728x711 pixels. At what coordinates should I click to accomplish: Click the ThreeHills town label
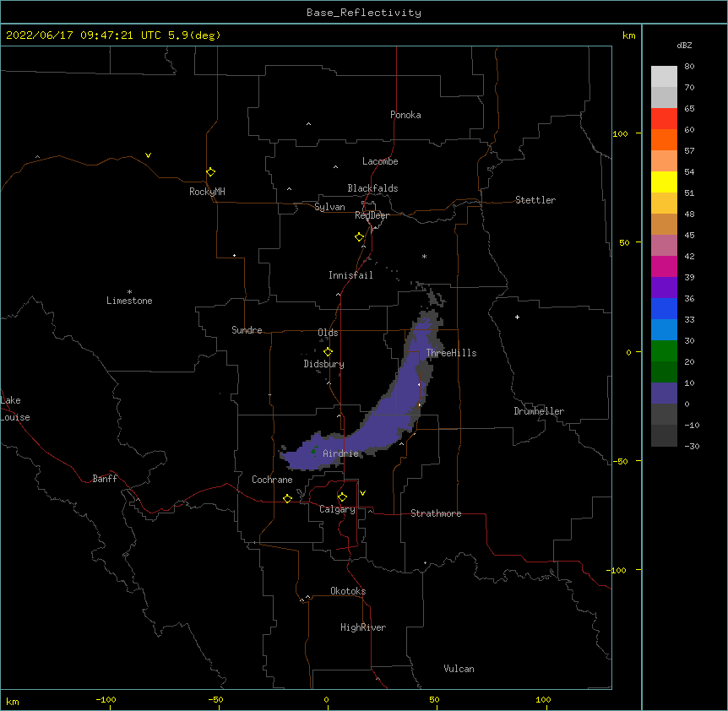tap(451, 353)
